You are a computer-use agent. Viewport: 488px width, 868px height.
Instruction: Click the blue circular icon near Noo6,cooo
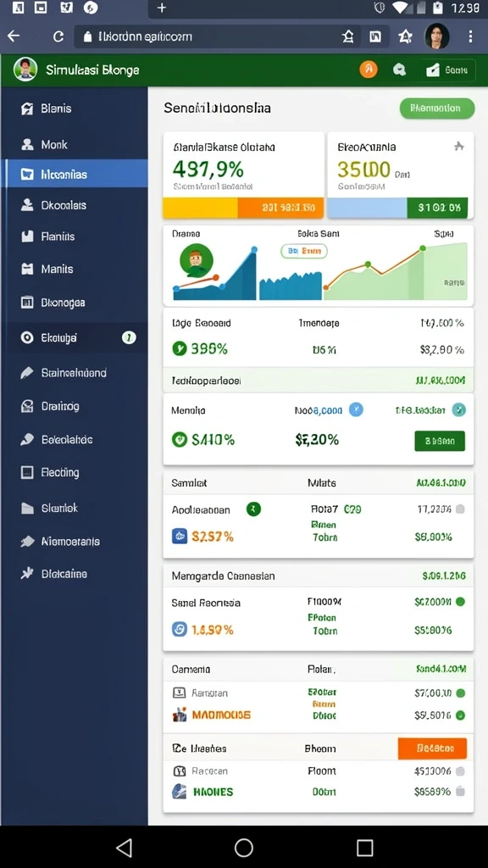point(356,410)
